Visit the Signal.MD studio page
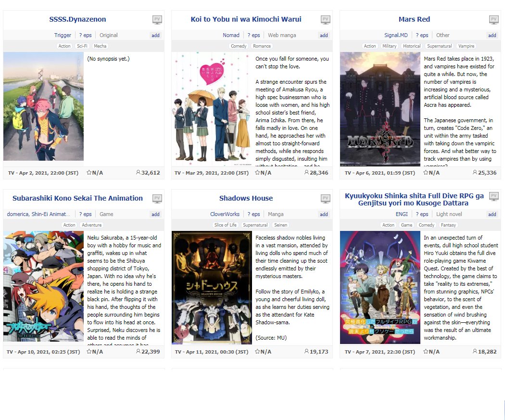This screenshot has height=420, width=505. tap(396, 36)
